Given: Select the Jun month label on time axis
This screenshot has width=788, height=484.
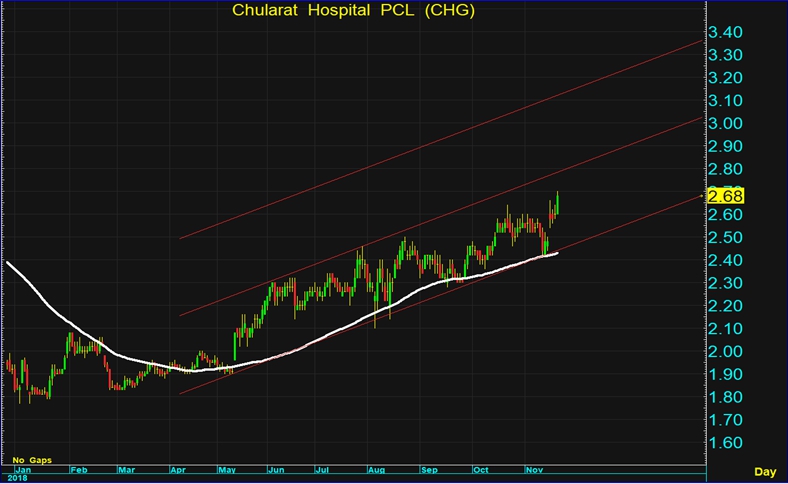Looking at the screenshot, I should [x=276, y=470].
